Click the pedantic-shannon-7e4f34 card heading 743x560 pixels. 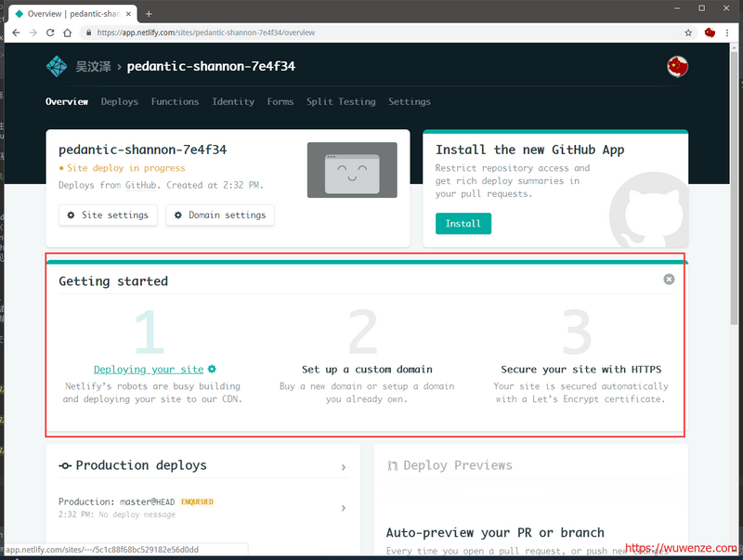143,150
